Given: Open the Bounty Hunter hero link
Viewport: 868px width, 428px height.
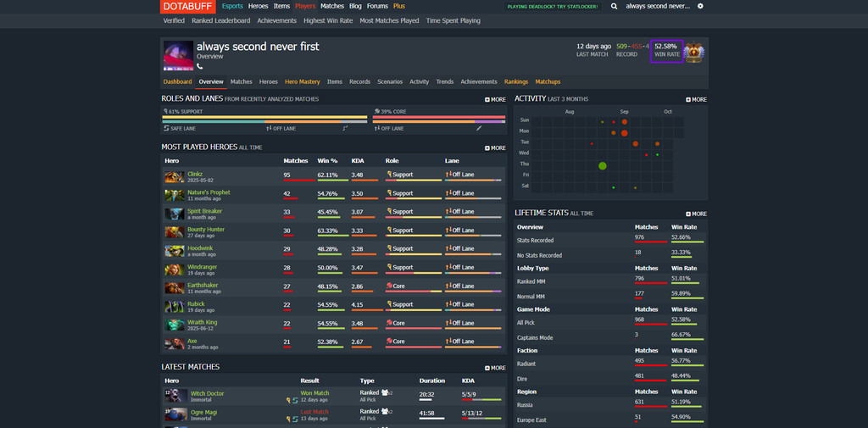Looking at the screenshot, I should [x=206, y=230].
